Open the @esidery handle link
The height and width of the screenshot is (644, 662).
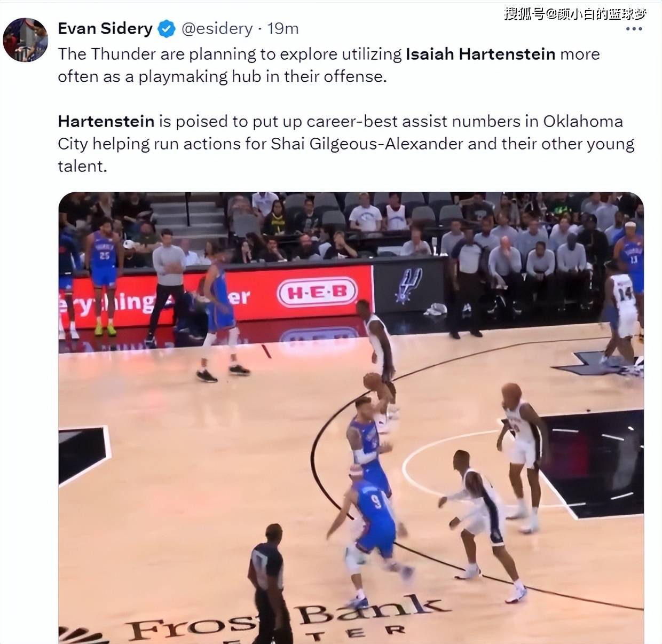(217, 28)
